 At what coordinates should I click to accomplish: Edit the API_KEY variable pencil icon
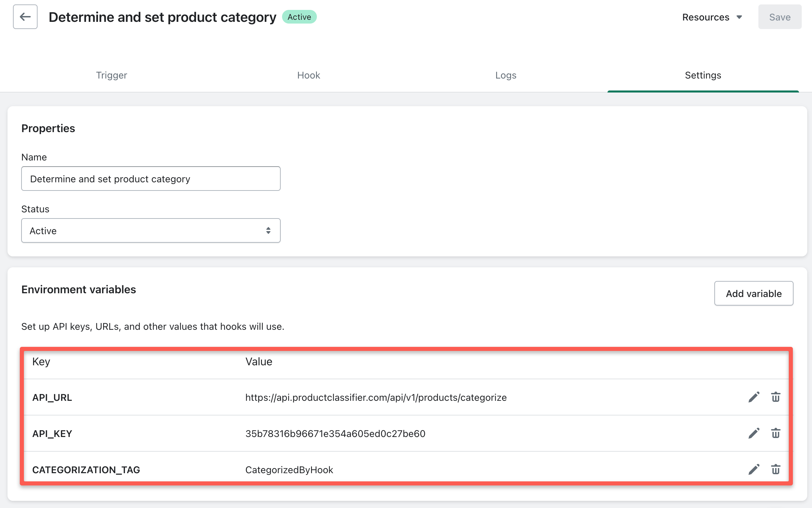754,433
